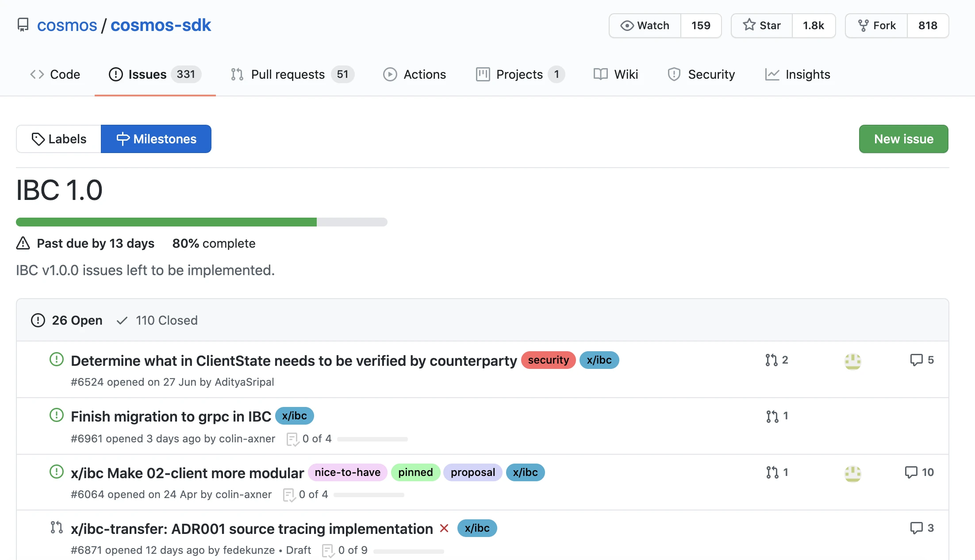Star the cosmos-sdk repository

point(762,26)
